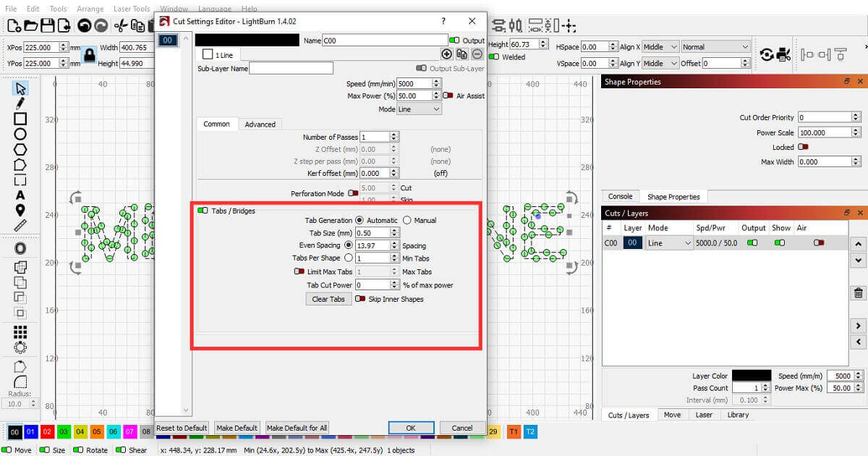This screenshot has width=868, height=456.
Task: Click the Print and Cut icon
Action: point(783,55)
